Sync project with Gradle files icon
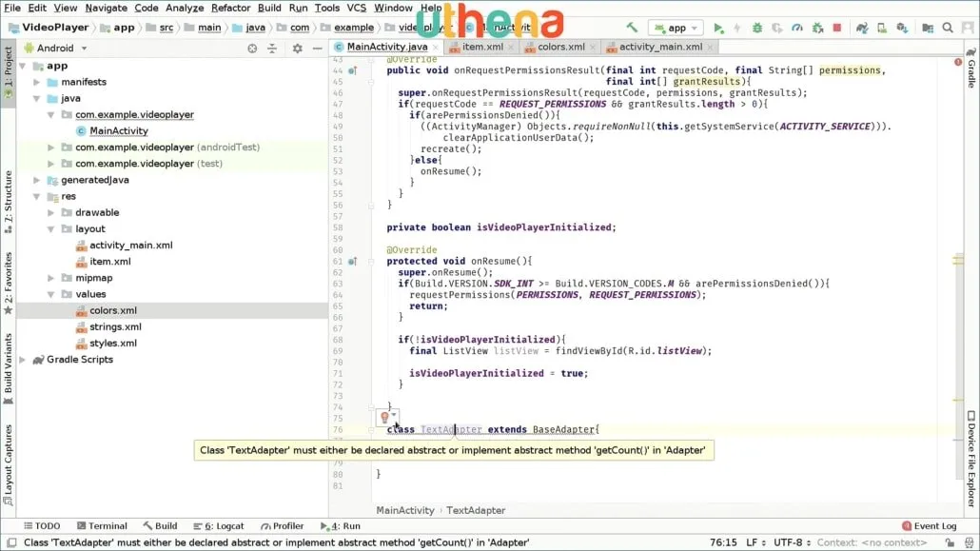 [862, 28]
